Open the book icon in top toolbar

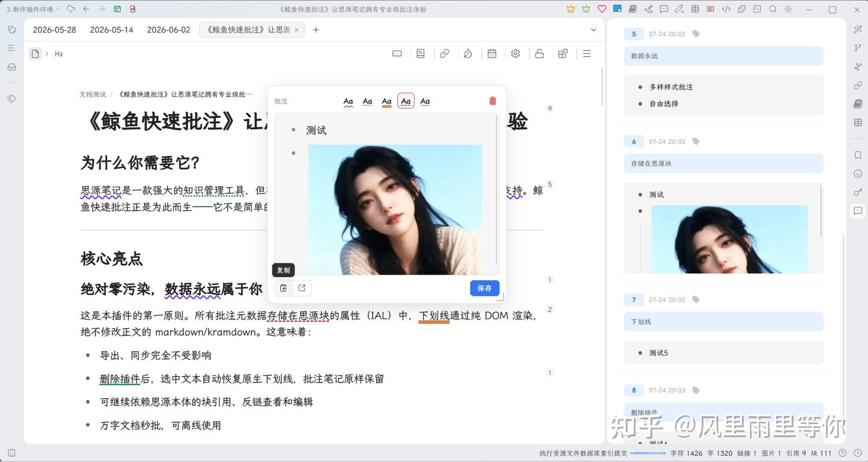pyautogui.click(x=633, y=9)
